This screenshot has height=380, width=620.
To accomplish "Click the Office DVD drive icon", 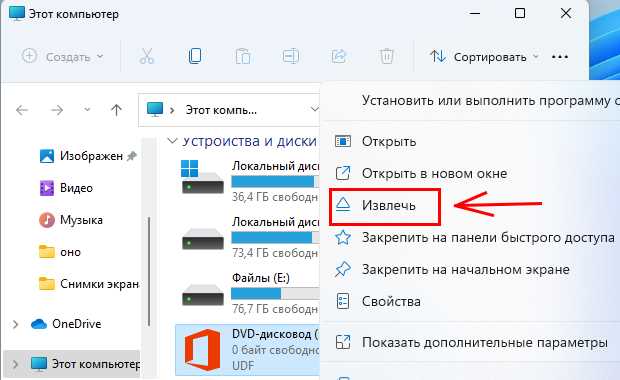I will [x=202, y=350].
